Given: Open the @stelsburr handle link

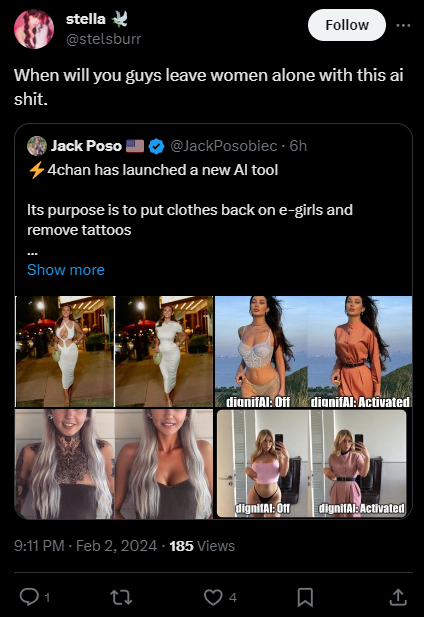Looking at the screenshot, I should click(x=103, y=39).
